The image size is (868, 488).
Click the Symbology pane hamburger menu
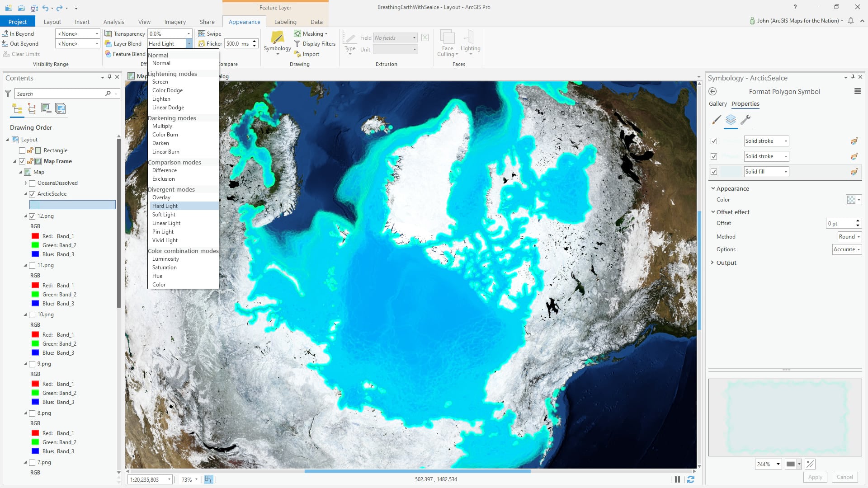857,92
